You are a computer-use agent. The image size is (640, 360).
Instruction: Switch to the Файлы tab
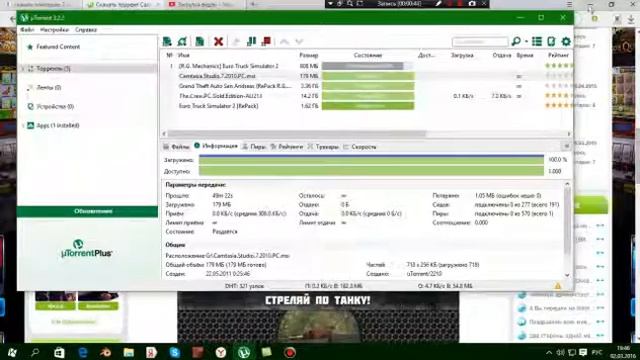pos(176,147)
